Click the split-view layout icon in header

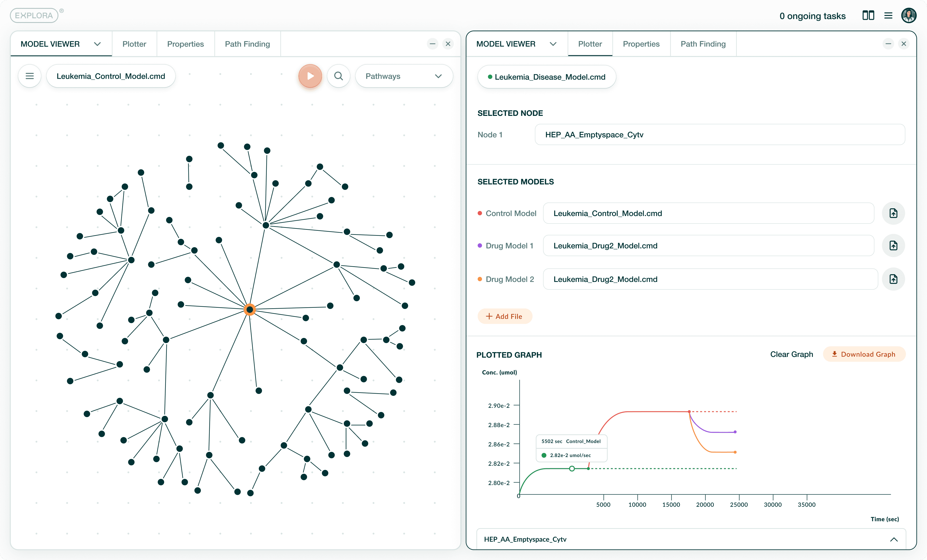(868, 15)
